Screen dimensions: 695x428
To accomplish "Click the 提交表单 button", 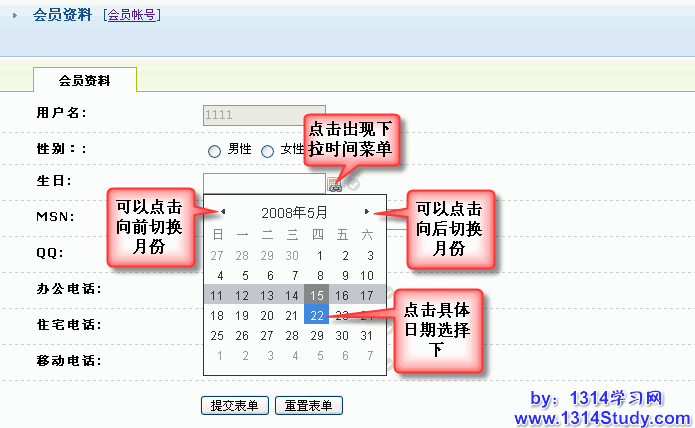I will (234, 406).
